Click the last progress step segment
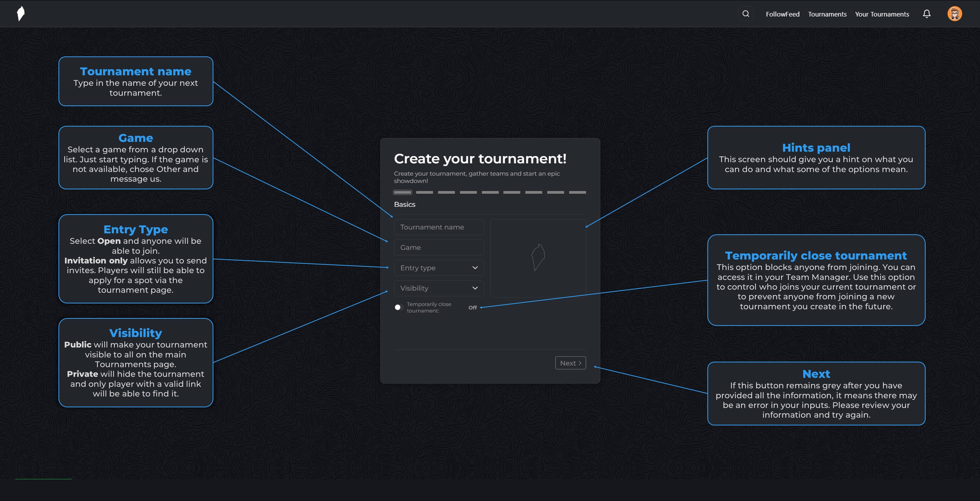The width and height of the screenshot is (980, 501). [x=577, y=192]
